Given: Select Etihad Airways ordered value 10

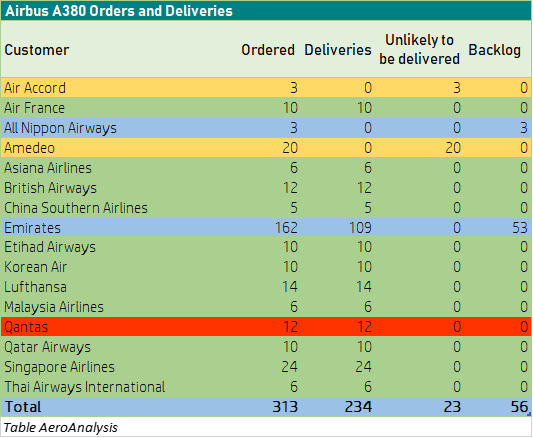Looking at the screenshot, I should tap(290, 247).
